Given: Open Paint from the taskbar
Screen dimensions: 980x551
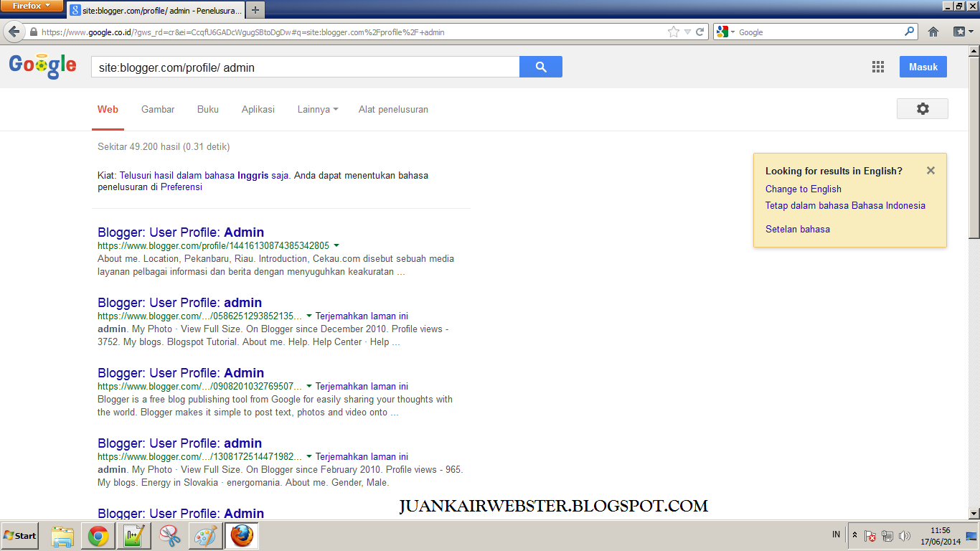Looking at the screenshot, I should coord(205,536).
